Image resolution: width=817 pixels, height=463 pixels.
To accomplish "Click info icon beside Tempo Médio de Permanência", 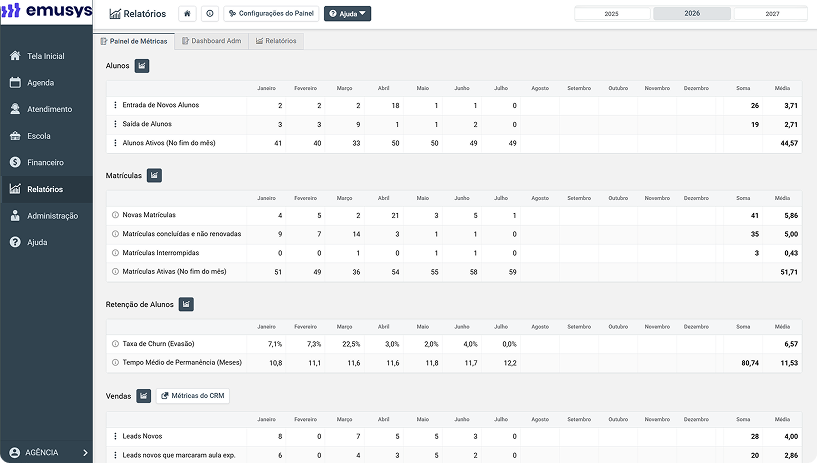I will 115,362.
